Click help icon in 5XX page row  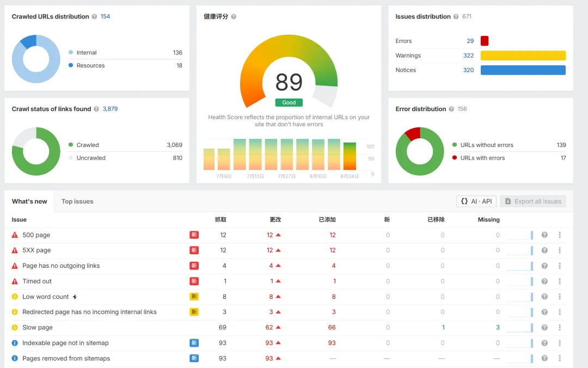click(544, 250)
